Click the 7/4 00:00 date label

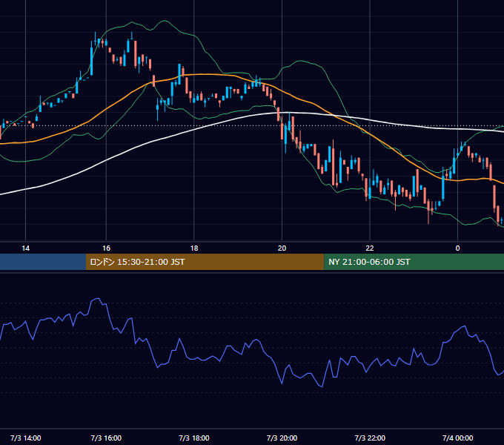point(458,438)
